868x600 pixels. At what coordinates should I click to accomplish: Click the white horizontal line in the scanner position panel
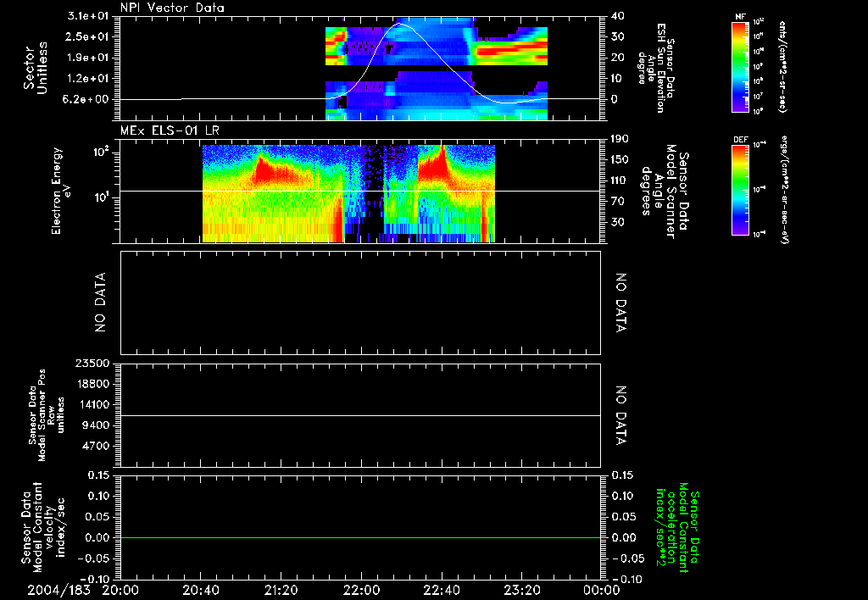coord(360,415)
